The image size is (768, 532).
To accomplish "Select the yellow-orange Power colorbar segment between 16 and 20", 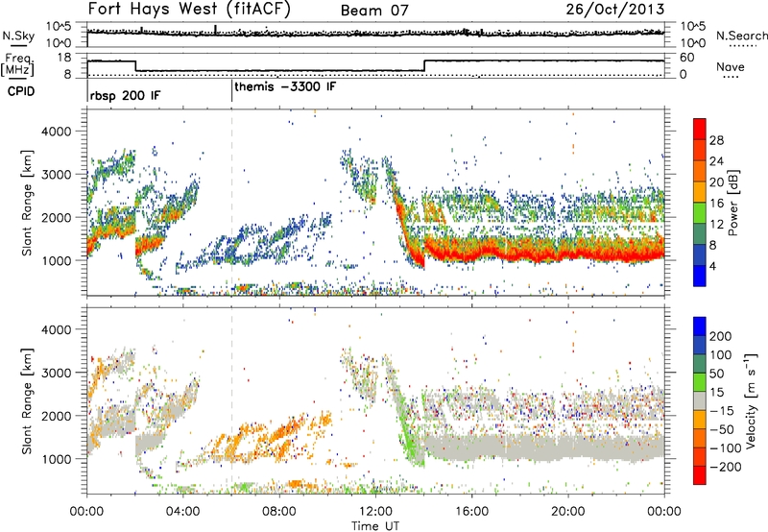I will [699, 191].
